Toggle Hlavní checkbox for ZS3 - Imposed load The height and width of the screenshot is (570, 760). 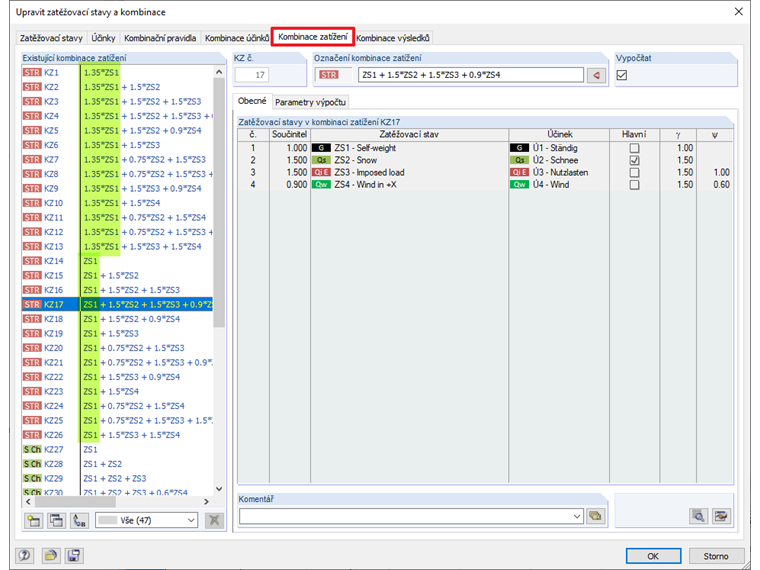point(634,173)
